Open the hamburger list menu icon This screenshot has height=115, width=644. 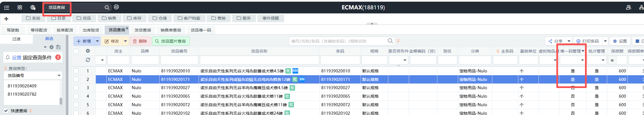(7, 8)
